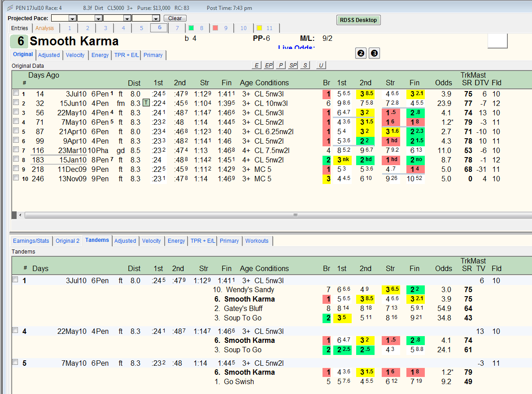Select the EP running style button
The image size is (532, 394).
pos(269,65)
